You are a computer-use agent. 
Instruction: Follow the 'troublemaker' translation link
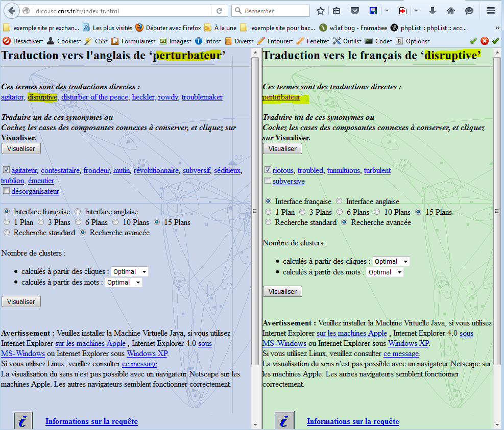pos(202,97)
